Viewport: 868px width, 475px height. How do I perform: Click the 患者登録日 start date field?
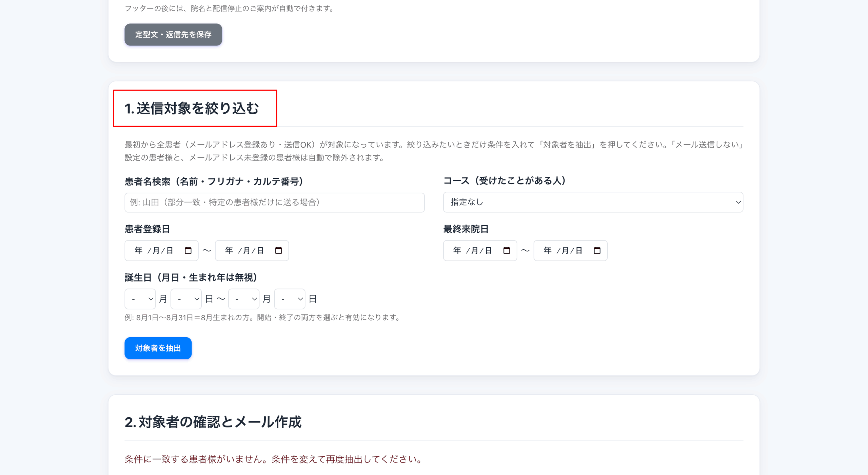[x=161, y=250]
